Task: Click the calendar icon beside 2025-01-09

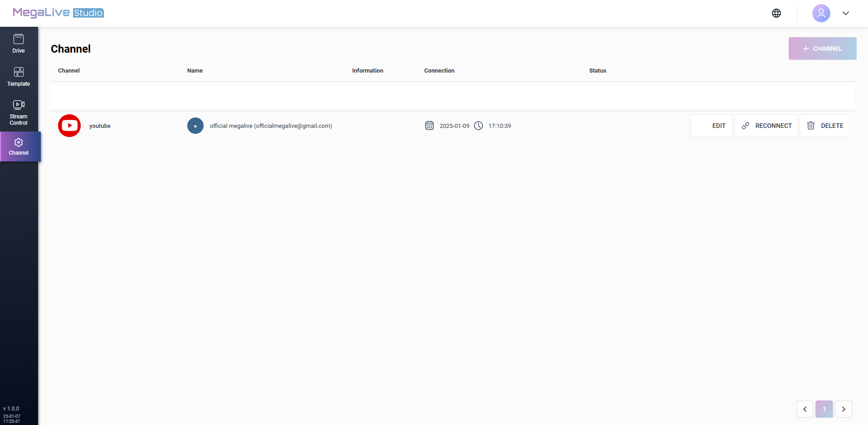Action: click(429, 126)
